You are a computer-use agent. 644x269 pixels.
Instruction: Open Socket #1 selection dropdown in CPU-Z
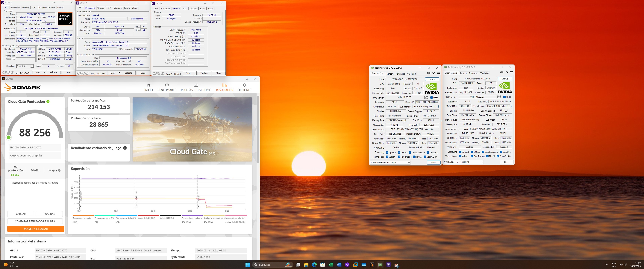coord(25,66)
